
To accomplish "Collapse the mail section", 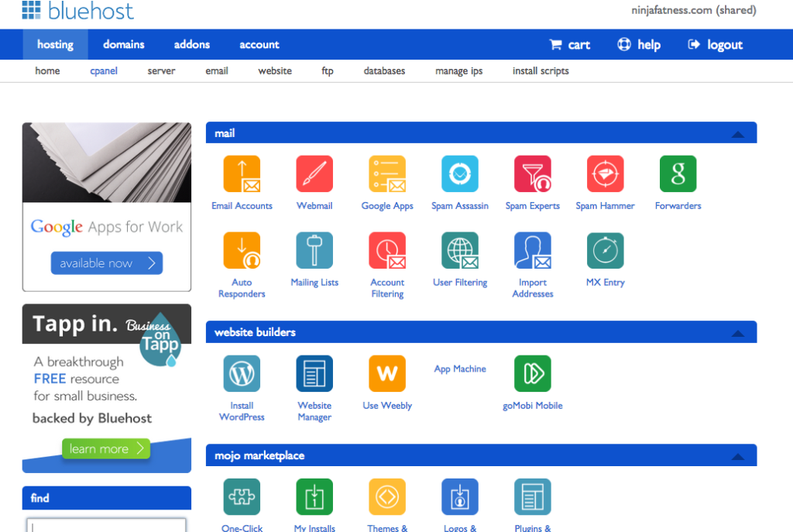I will 738,134.
